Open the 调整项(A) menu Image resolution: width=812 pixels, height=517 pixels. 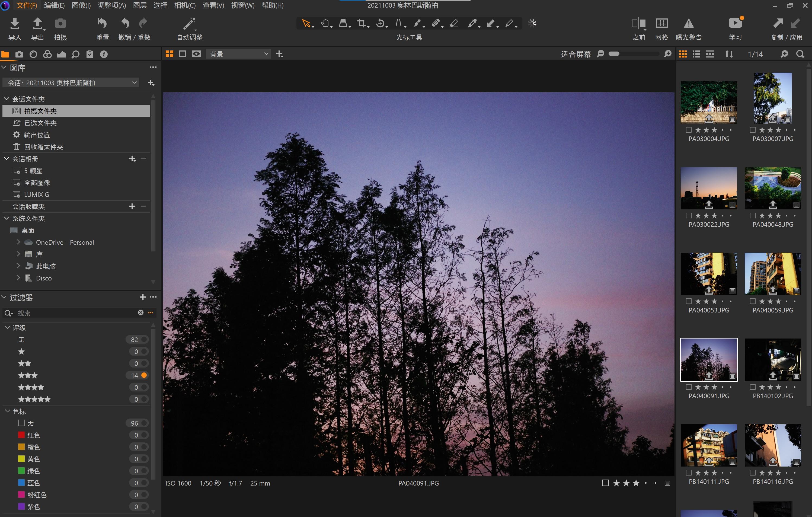click(112, 5)
